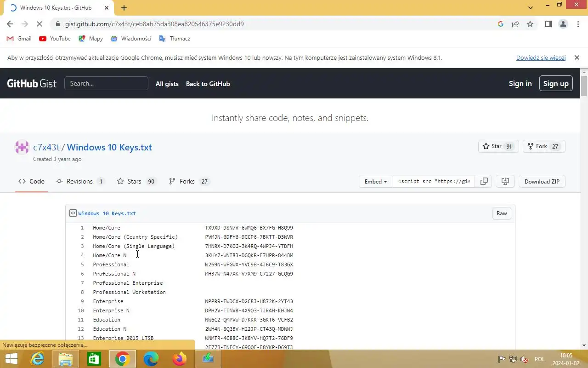
Task: Click the c7x43t user avatar
Action: 22,147
